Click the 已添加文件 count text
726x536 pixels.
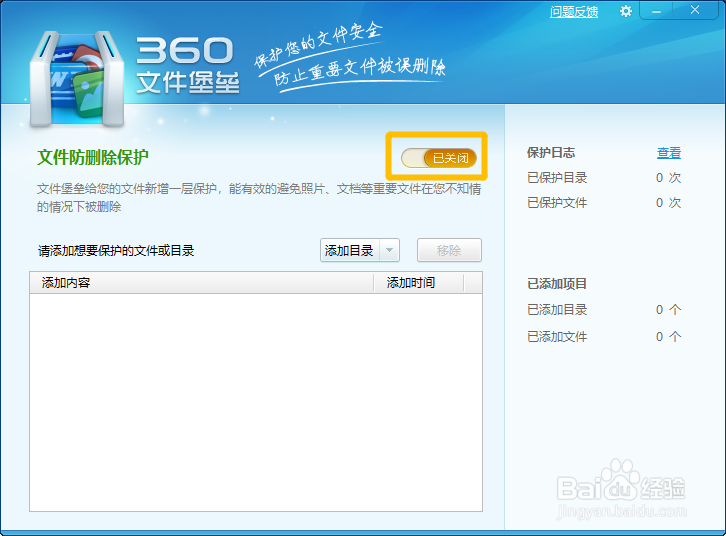point(668,337)
